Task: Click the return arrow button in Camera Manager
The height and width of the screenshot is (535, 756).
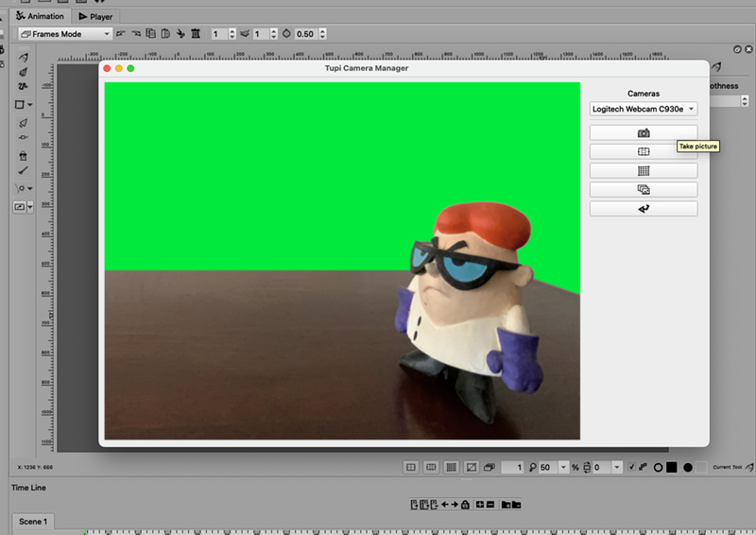Action: click(x=644, y=208)
